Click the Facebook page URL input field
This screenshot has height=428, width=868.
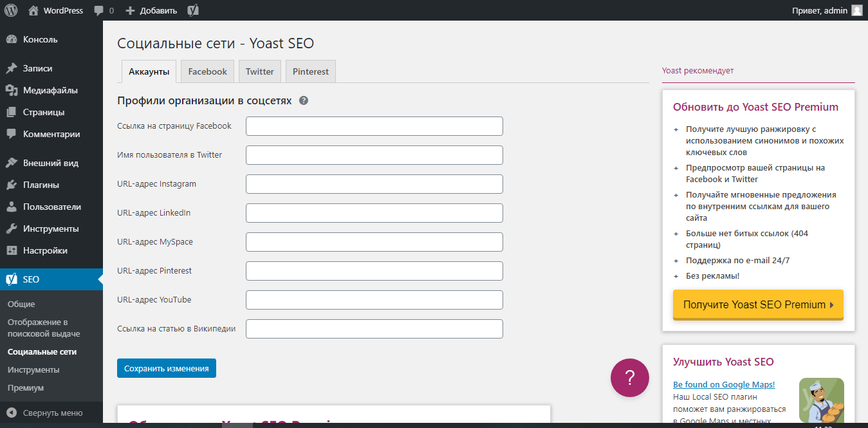pyautogui.click(x=374, y=126)
